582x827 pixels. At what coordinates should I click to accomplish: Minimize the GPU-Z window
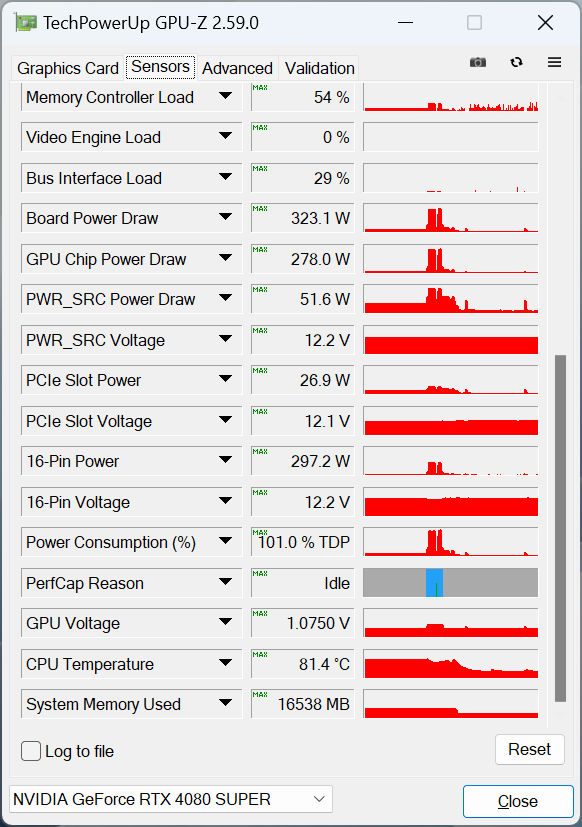[405, 23]
